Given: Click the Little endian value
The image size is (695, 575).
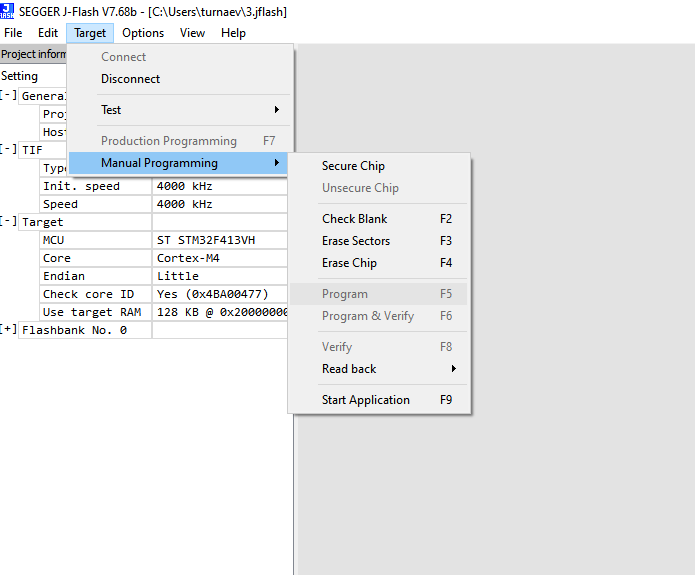Looking at the screenshot, I should point(220,276).
